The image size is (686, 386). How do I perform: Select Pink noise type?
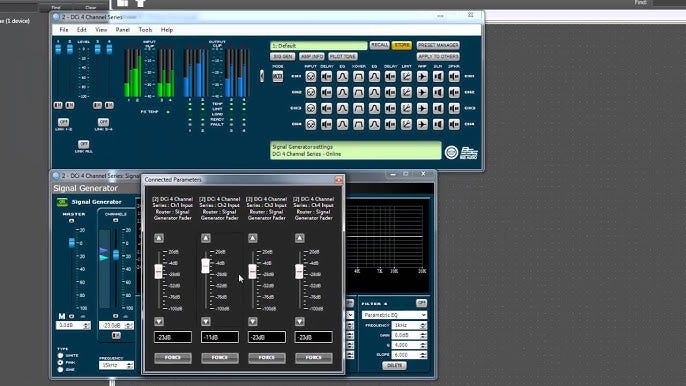pos(60,362)
